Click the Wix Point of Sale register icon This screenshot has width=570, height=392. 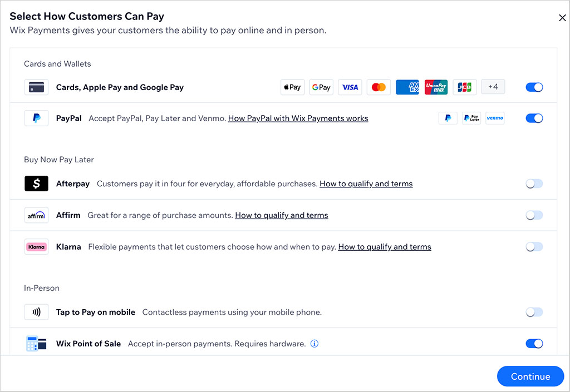(36, 344)
